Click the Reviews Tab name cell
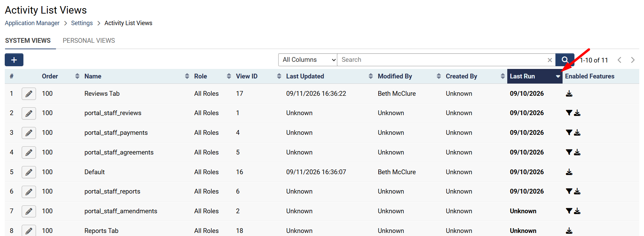This screenshot has width=644, height=236. [x=102, y=94]
